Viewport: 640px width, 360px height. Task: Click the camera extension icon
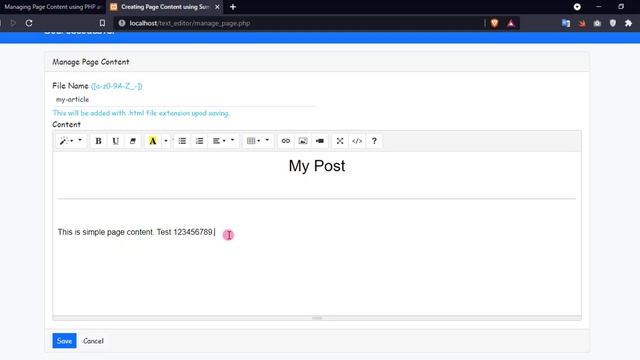click(x=597, y=23)
